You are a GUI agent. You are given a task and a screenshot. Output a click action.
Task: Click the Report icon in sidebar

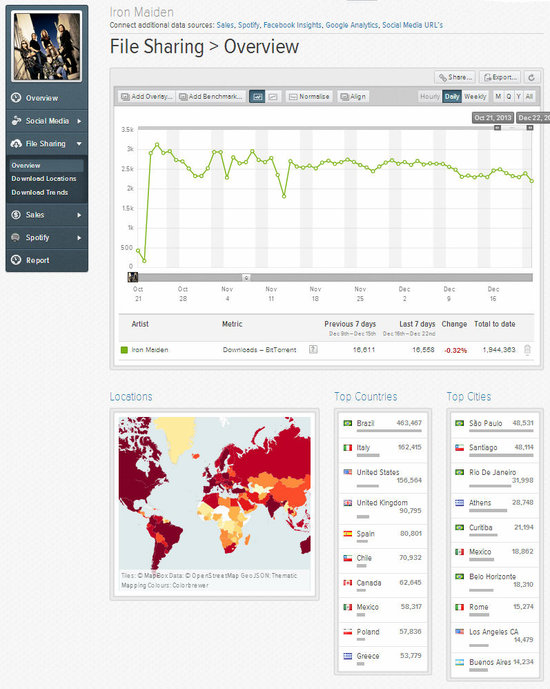click(16, 260)
